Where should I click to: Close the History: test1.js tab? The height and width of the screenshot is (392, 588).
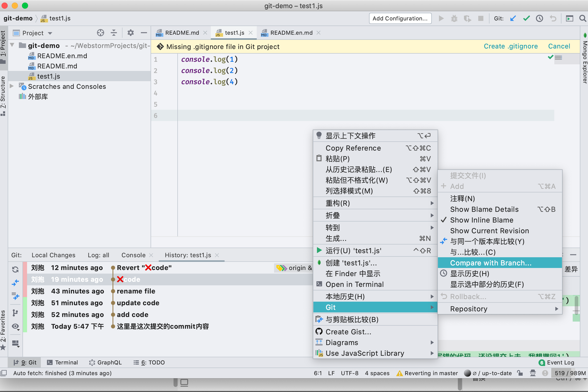(x=217, y=255)
